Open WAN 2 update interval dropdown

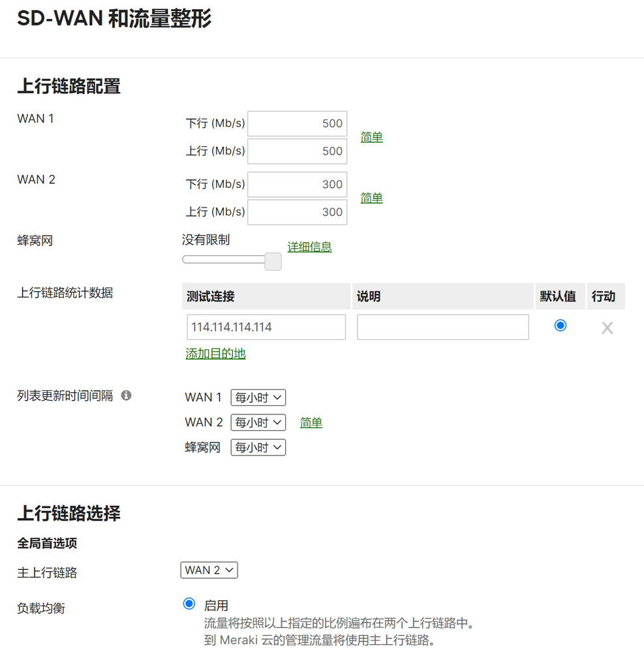(258, 422)
